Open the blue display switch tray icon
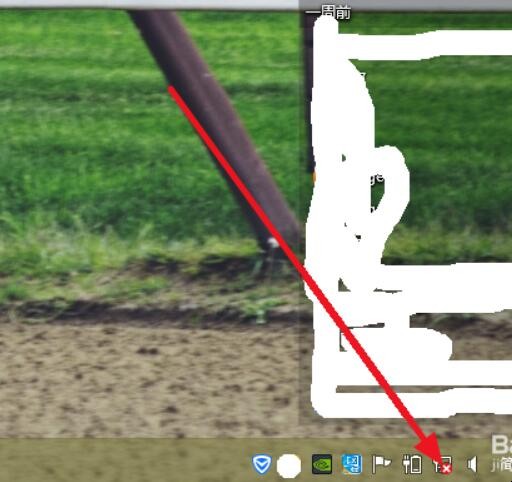The height and width of the screenshot is (482, 512). pos(352,464)
